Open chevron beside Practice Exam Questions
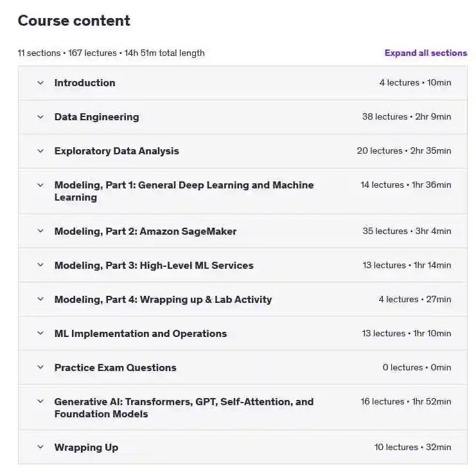 coord(40,367)
